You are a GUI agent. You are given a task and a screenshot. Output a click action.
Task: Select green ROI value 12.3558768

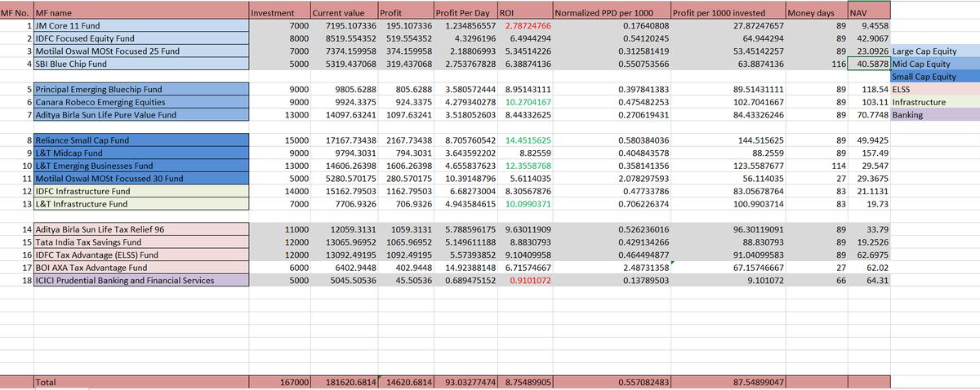coord(524,166)
